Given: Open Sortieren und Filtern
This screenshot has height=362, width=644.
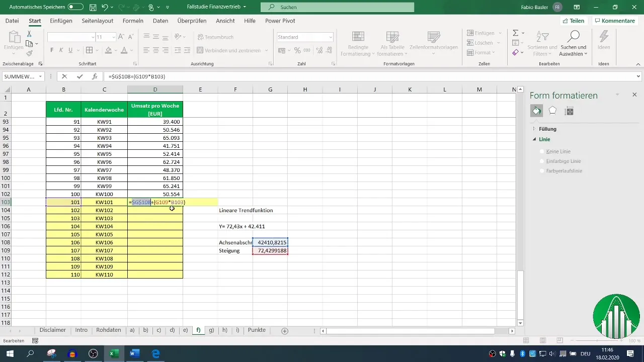Looking at the screenshot, I should pos(542,43).
